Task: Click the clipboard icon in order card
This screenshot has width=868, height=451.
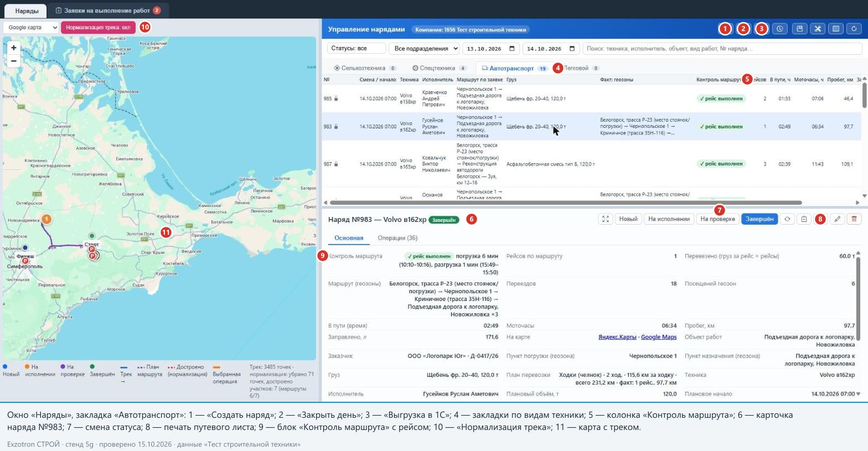Action: pyautogui.click(x=804, y=219)
